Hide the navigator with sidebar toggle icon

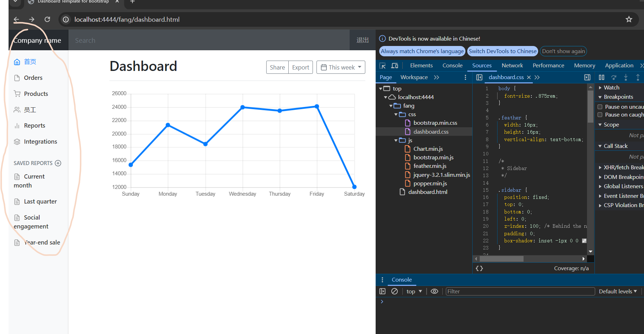tap(479, 77)
